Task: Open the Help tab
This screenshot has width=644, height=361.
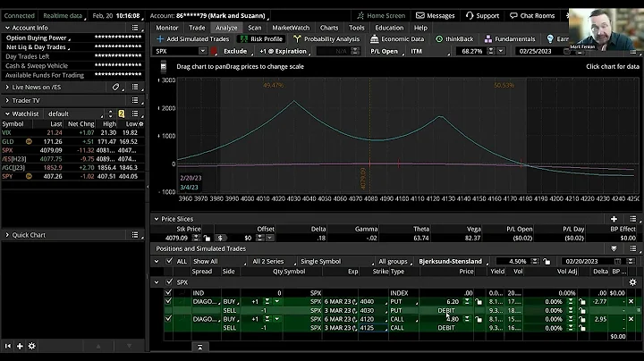Action: pyautogui.click(x=420, y=28)
